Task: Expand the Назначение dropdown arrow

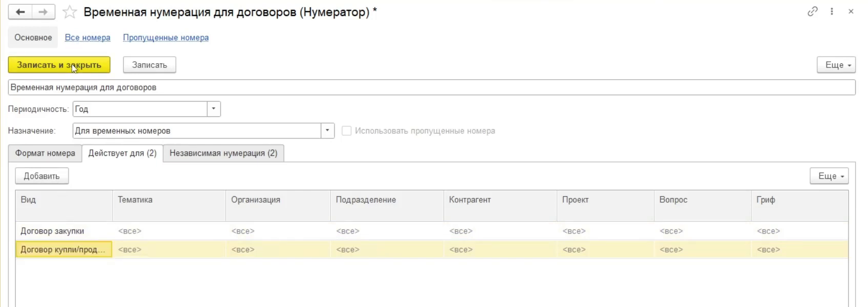Action: [327, 131]
